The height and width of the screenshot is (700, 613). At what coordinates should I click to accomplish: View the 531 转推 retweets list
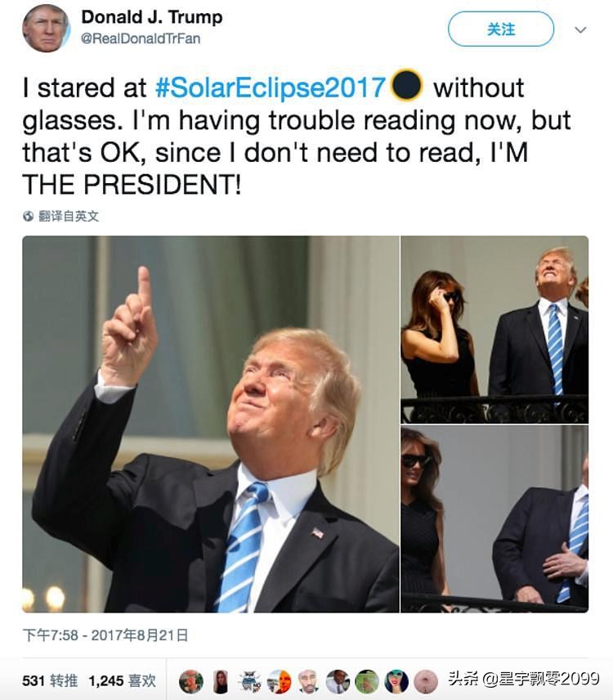pyautogui.click(x=50, y=681)
